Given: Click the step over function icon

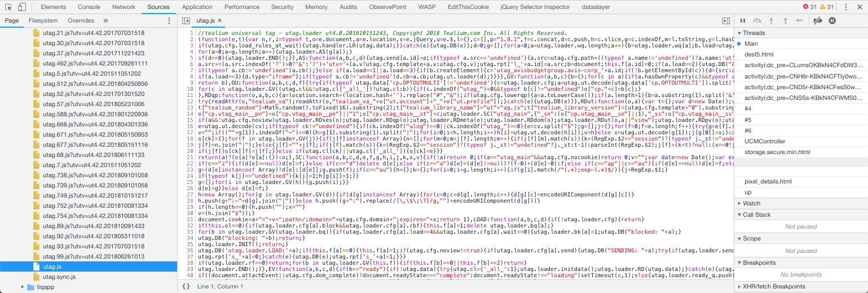Looking at the screenshot, I should click(x=757, y=20).
